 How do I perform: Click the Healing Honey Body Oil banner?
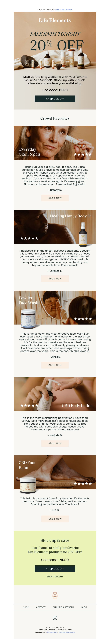(55, 227)
